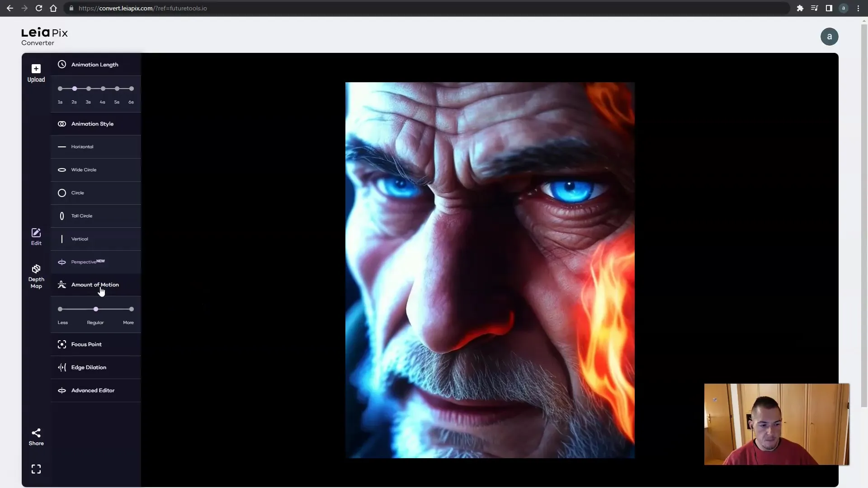Select Animation Style menu item
The width and height of the screenshot is (868, 488).
pos(92,123)
